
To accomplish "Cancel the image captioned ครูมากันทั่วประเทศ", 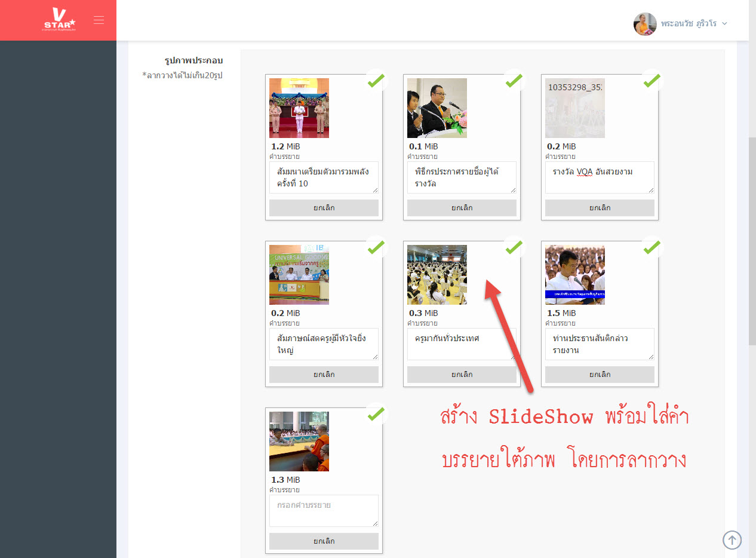I will 462,375.
